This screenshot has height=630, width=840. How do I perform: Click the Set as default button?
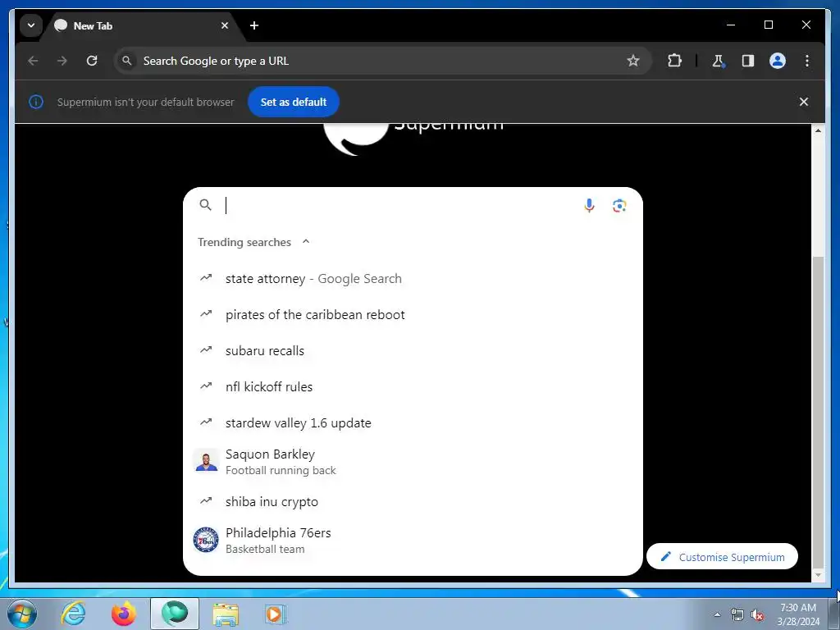pos(294,102)
